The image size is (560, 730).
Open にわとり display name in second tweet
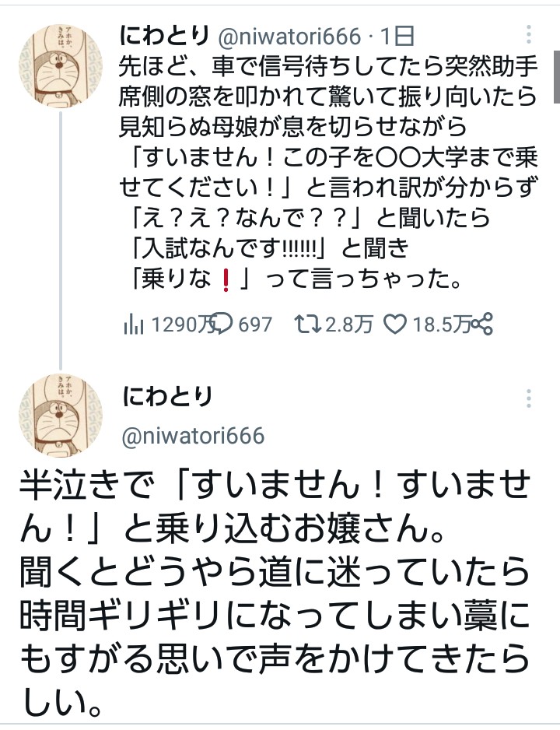coord(167,397)
